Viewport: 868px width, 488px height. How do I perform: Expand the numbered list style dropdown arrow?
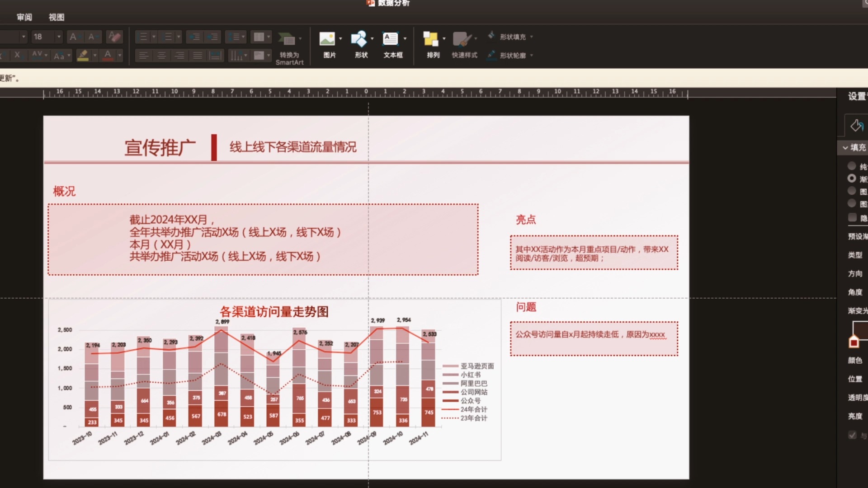coord(179,37)
